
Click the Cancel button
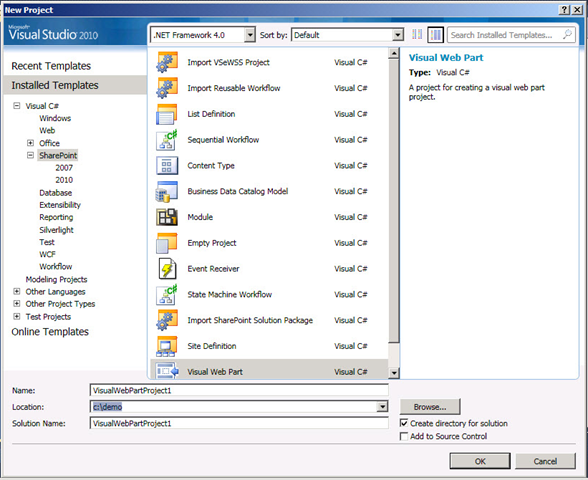point(545,461)
